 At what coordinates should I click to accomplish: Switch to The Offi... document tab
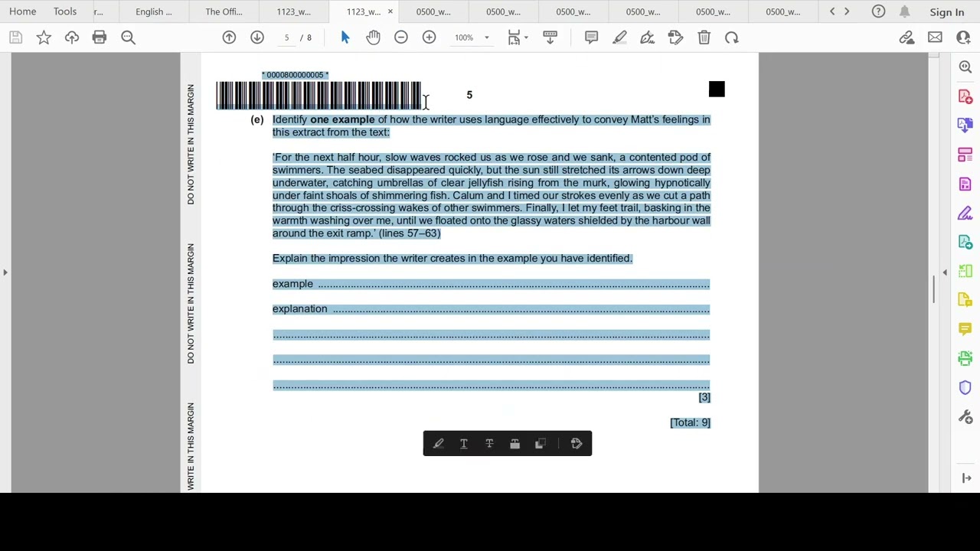[224, 11]
